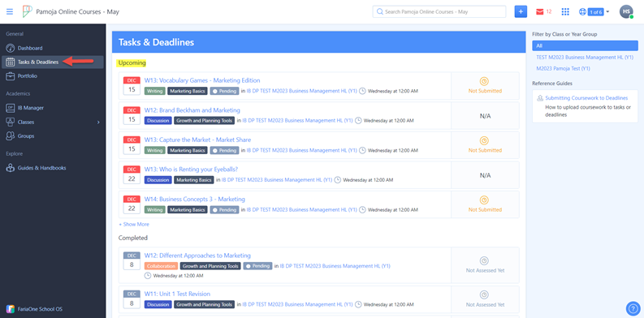Click Not Submitted icon for Business Concepts 3

pos(484,200)
